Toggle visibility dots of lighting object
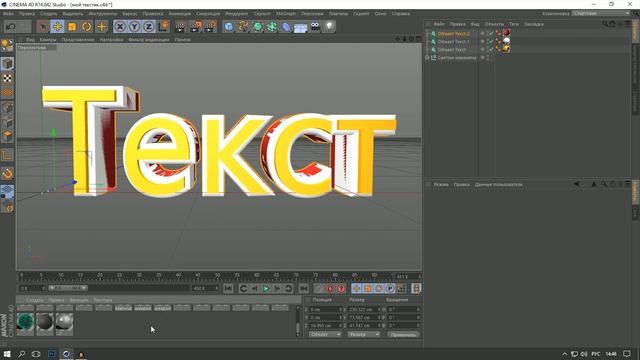Image resolution: width=640 pixels, height=360 pixels. (x=487, y=58)
